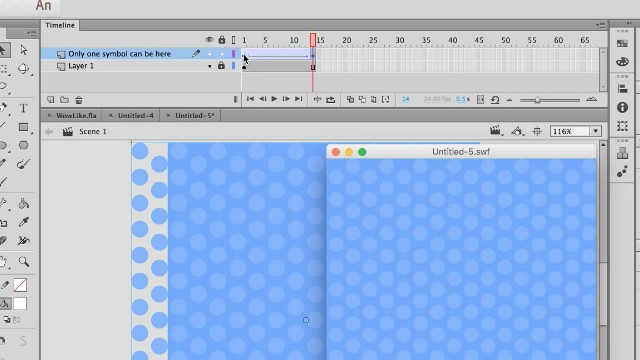The height and width of the screenshot is (360, 640).
Task: Open the Timeline panel options menu
Action: click(600, 25)
